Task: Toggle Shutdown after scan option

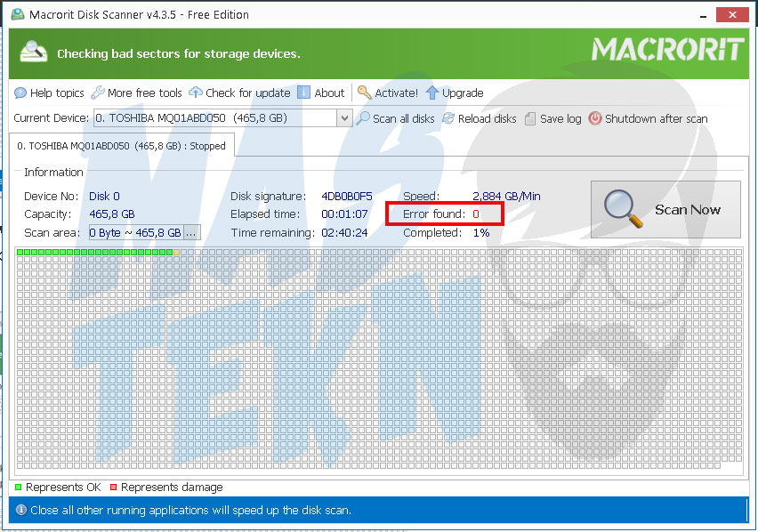Action: pos(595,118)
